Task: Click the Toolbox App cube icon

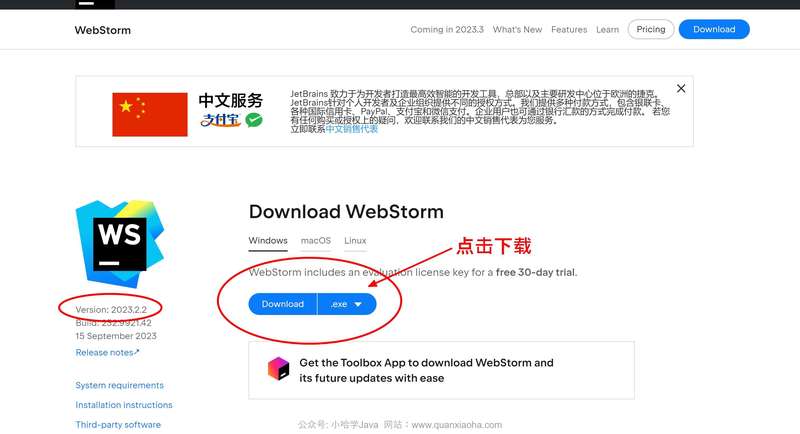Action: [278, 369]
